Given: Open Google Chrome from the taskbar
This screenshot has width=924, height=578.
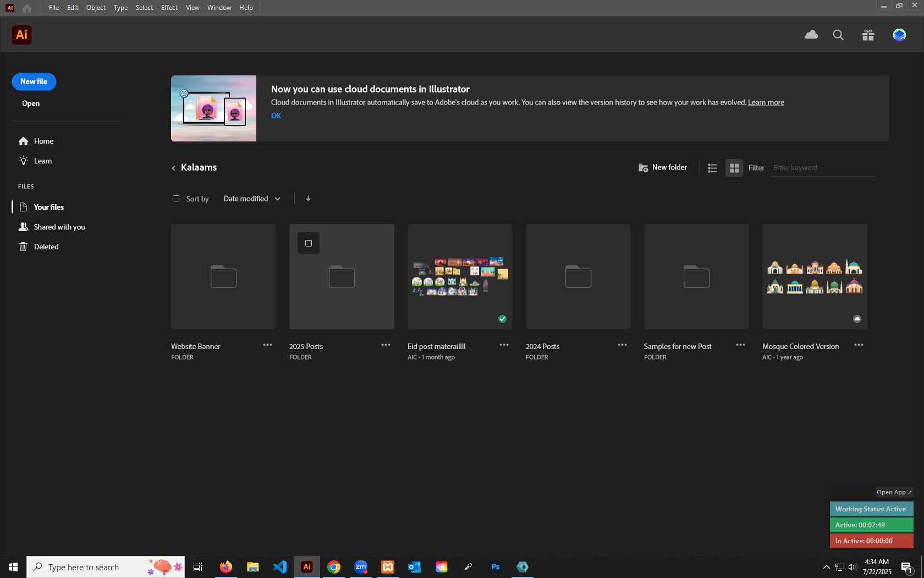Looking at the screenshot, I should 333,566.
